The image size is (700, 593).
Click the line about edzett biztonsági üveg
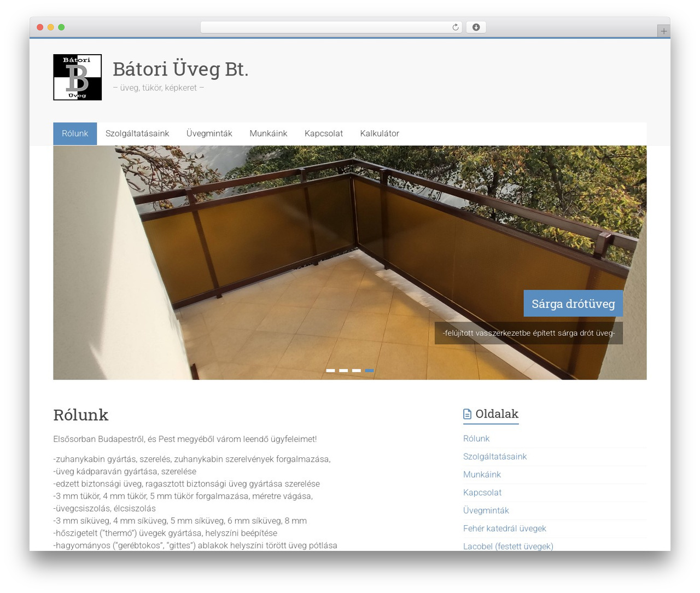point(186,484)
